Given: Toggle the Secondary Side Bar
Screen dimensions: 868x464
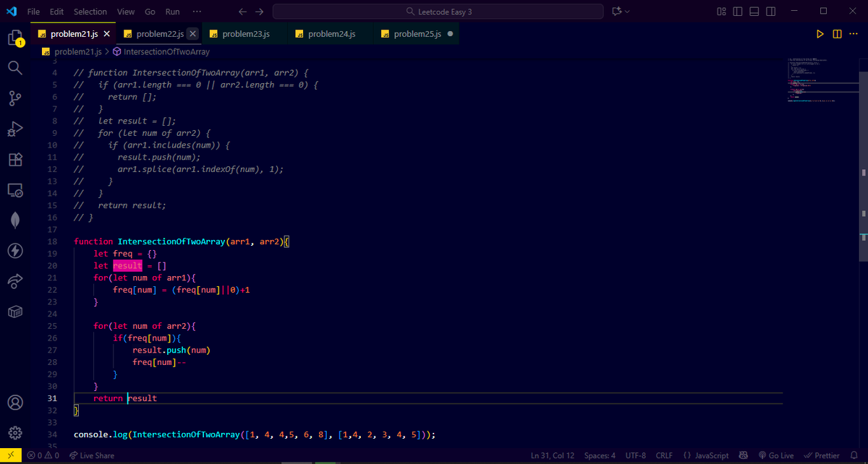Looking at the screenshot, I should click(x=770, y=12).
